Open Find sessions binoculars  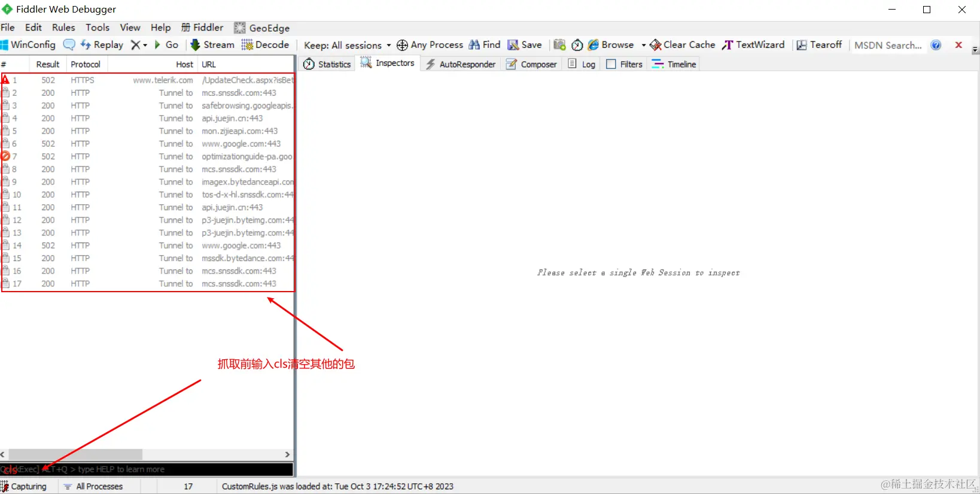point(485,45)
